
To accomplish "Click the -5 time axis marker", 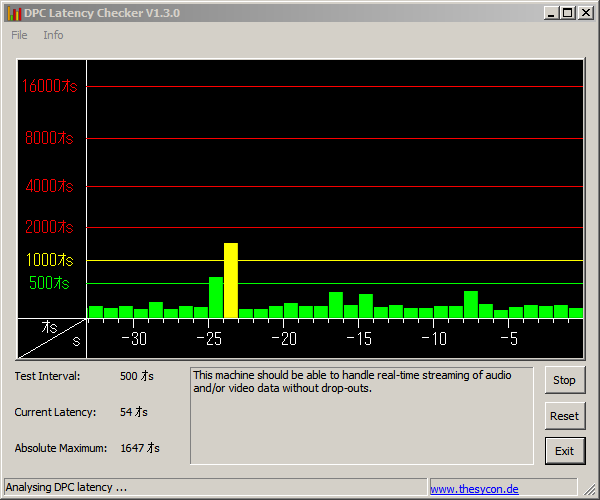I will pyautogui.click(x=509, y=339).
